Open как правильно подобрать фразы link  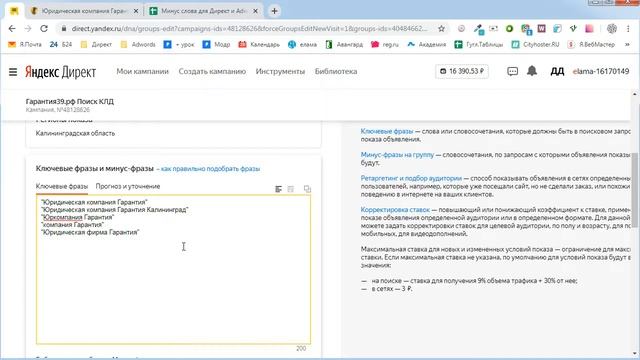(211, 169)
